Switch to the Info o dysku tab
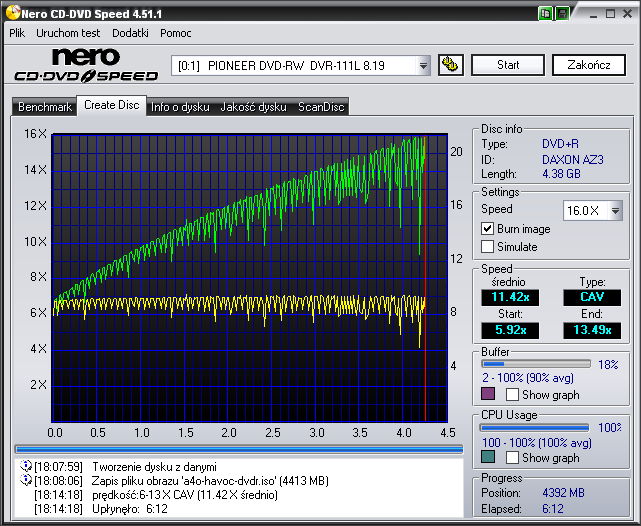 coord(180,107)
